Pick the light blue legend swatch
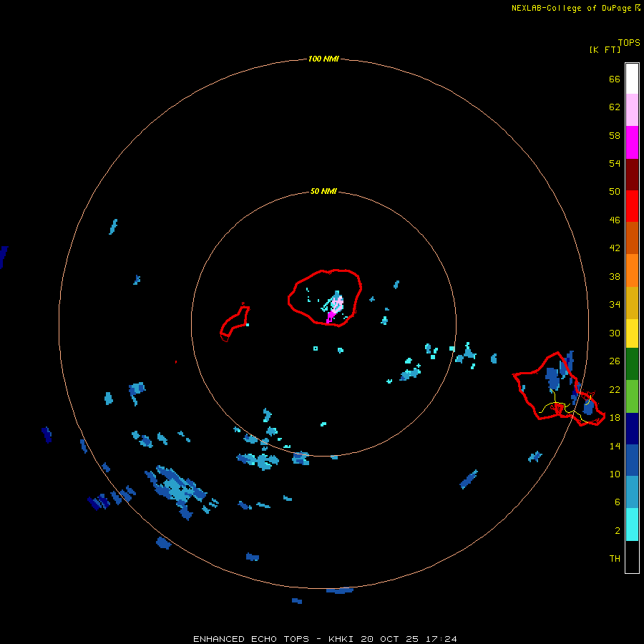Viewport: 644px width, 644px height. [x=632, y=492]
